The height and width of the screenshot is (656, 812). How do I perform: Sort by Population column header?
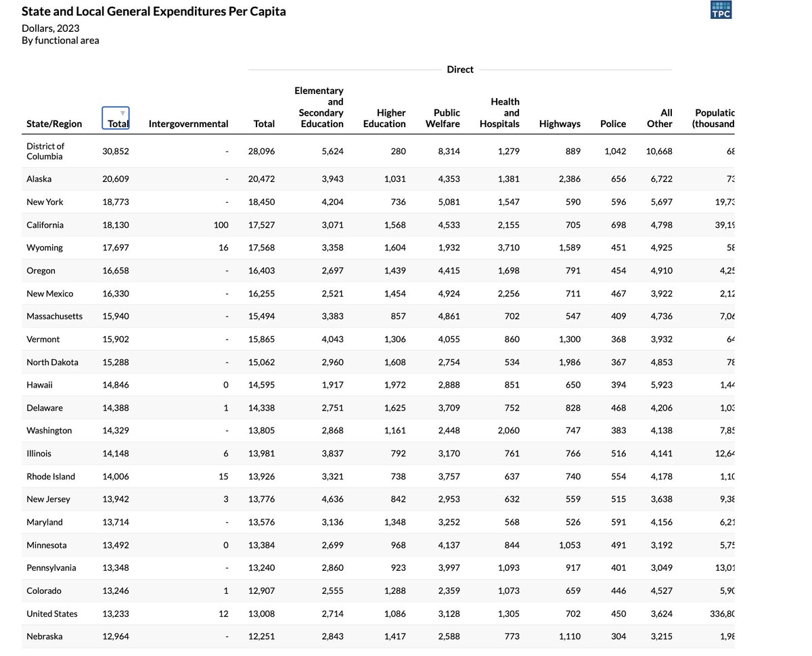click(x=714, y=118)
